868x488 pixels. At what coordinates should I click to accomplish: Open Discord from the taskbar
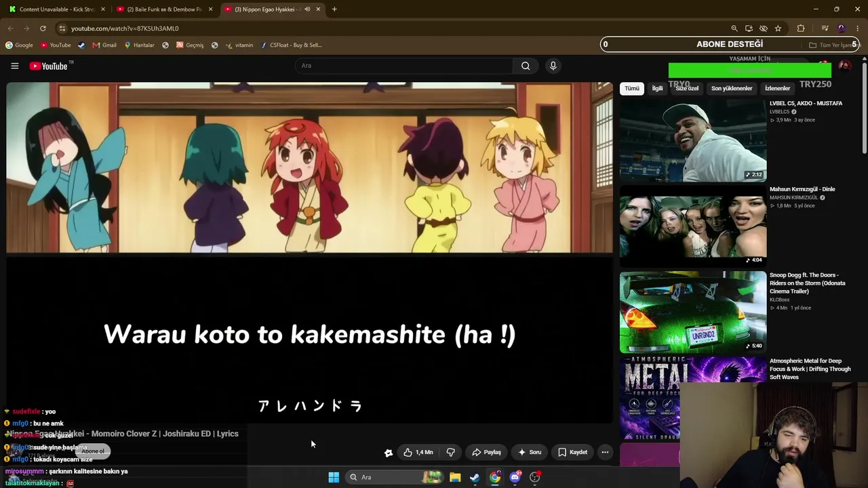(515, 477)
